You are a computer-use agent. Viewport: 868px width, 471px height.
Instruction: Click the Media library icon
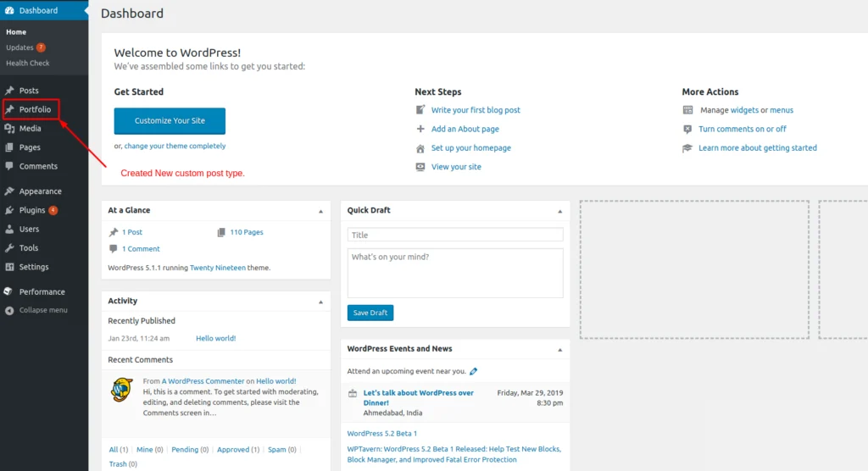coord(9,129)
